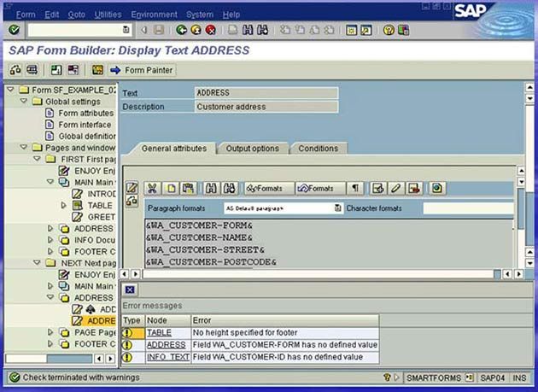Select the GREET text node in the tree
This screenshot has height=392, width=538.
pos(102,217)
